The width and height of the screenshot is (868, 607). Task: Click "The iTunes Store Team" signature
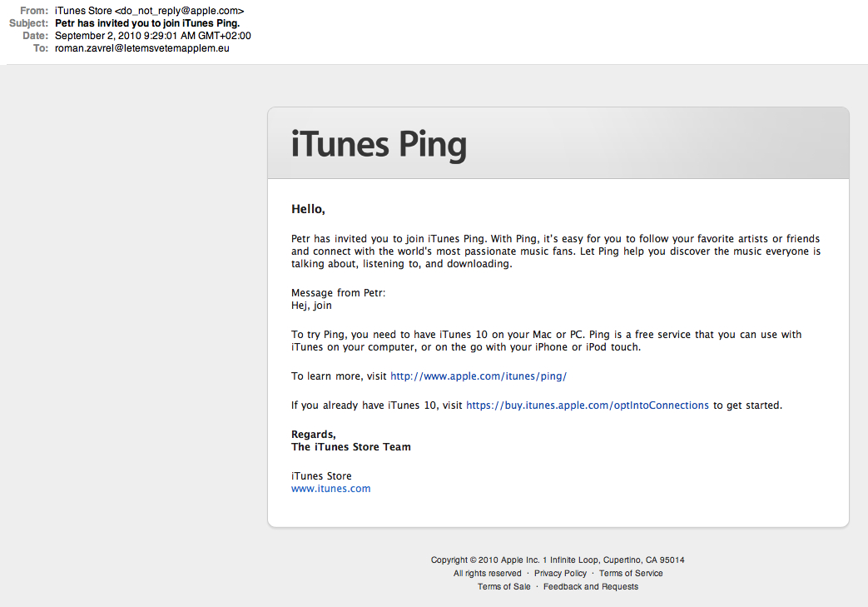pos(350,447)
